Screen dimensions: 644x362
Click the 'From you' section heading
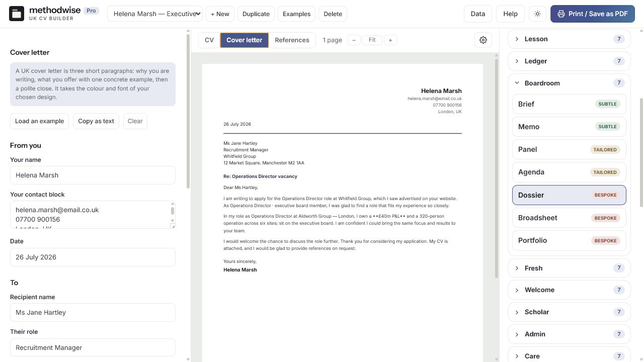point(26,145)
